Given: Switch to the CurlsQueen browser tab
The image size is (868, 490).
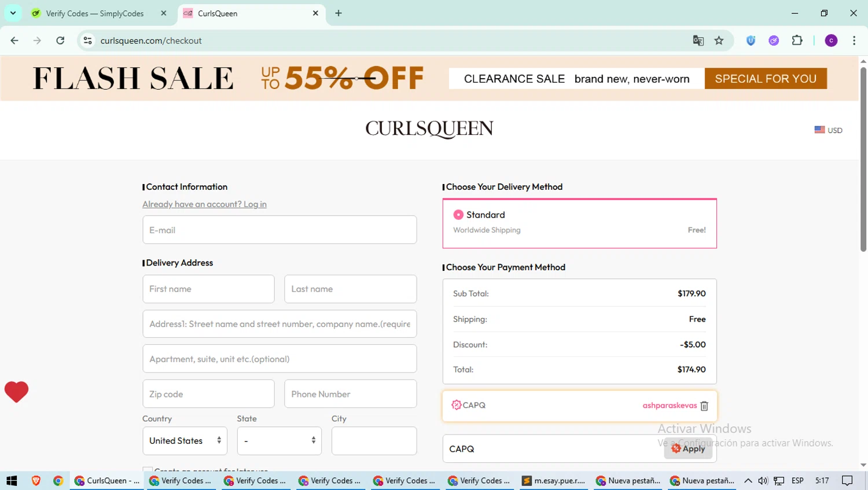Looking at the screenshot, I should (251, 13).
